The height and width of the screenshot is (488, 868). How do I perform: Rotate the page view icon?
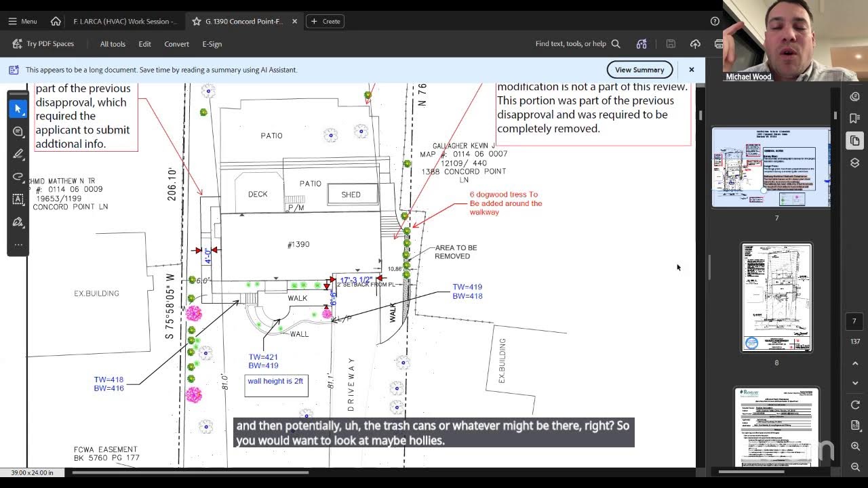tap(855, 405)
